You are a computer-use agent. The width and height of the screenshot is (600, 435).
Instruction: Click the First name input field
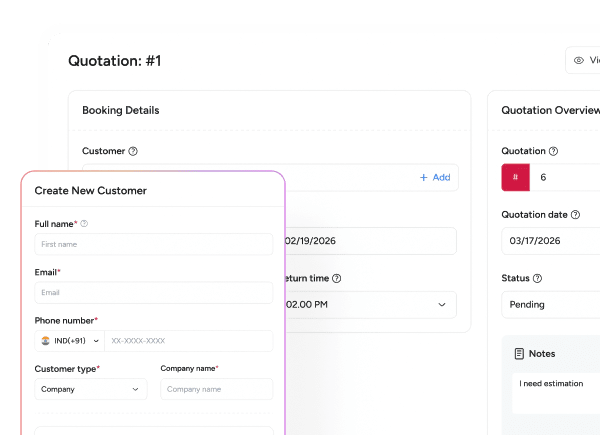pyautogui.click(x=154, y=244)
